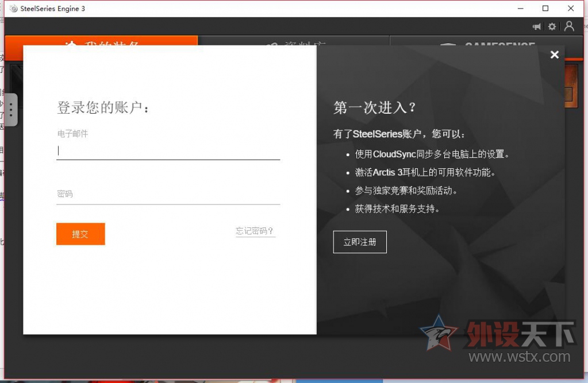The width and height of the screenshot is (588, 383).
Task: Maximize the SteelSeries Engine window
Action: click(x=545, y=8)
